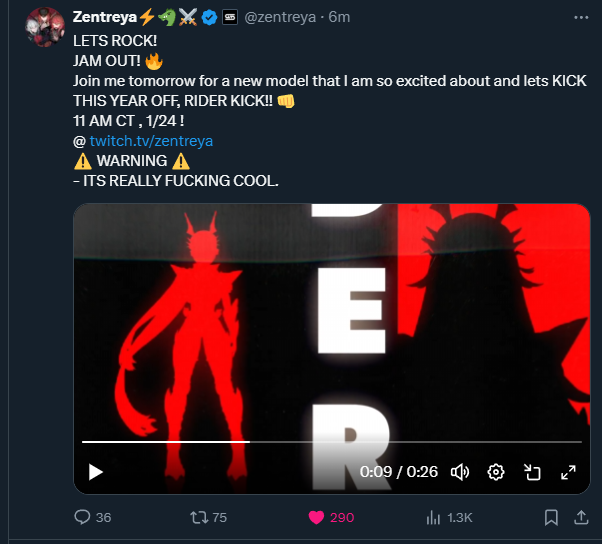This screenshot has height=544, width=602.
Task: Open the @zentreya handle
Action: pyautogui.click(x=280, y=17)
